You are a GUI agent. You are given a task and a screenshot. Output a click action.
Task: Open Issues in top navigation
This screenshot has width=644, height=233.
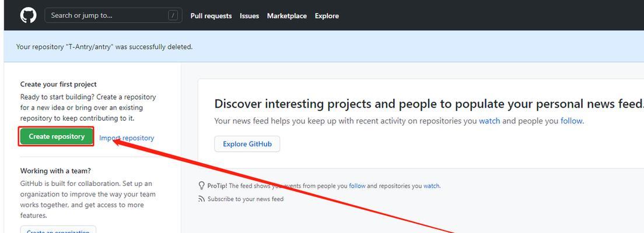pyautogui.click(x=249, y=16)
